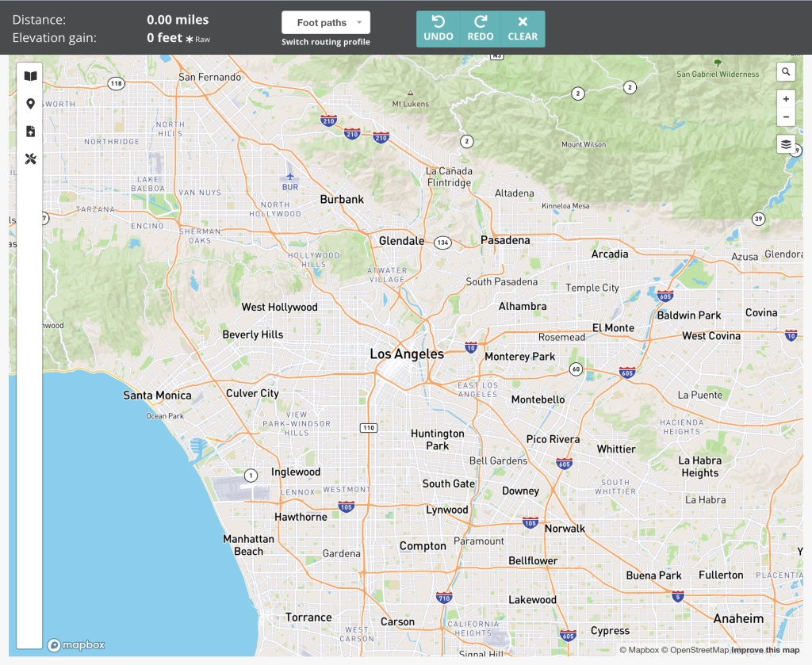Open the file upload import icon

coord(31,132)
